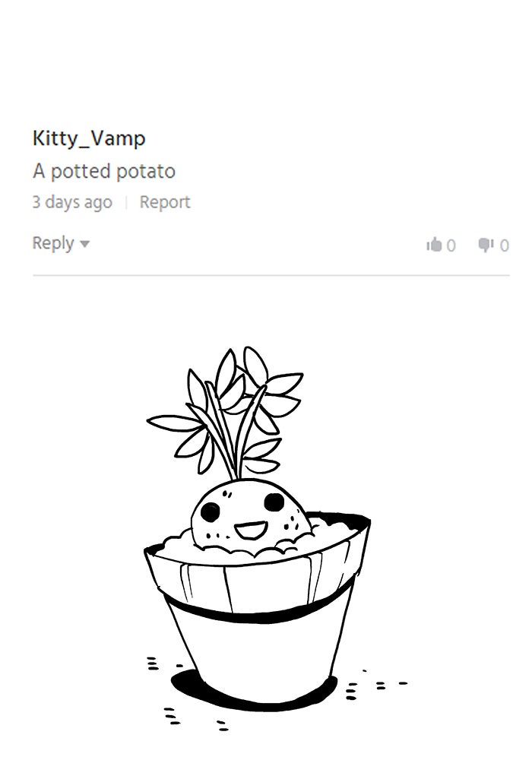Click the '3 days ago' timestamp
The image size is (532, 760).
coord(72,202)
